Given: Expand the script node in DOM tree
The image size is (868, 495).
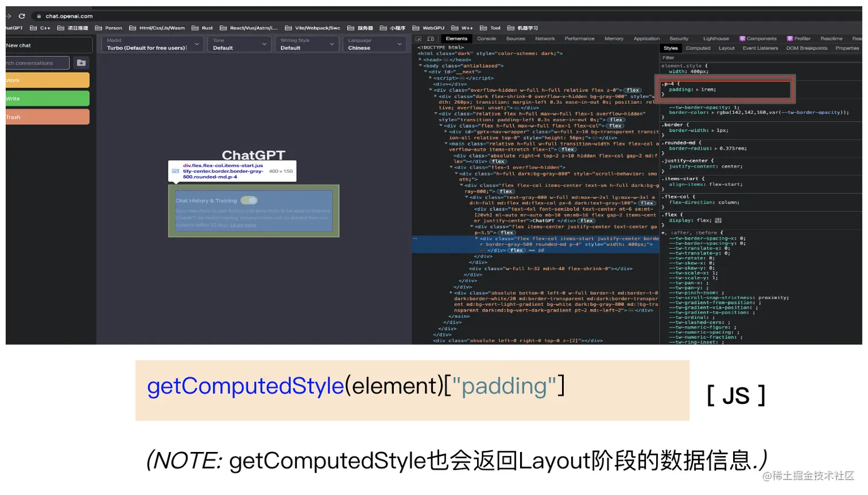Looking at the screenshot, I should tap(431, 78).
